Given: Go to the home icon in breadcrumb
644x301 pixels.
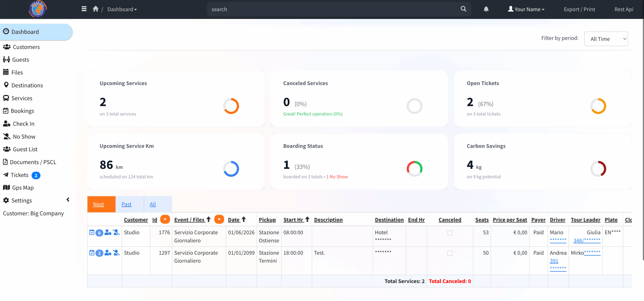Looking at the screenshot, I should point(96,9).
